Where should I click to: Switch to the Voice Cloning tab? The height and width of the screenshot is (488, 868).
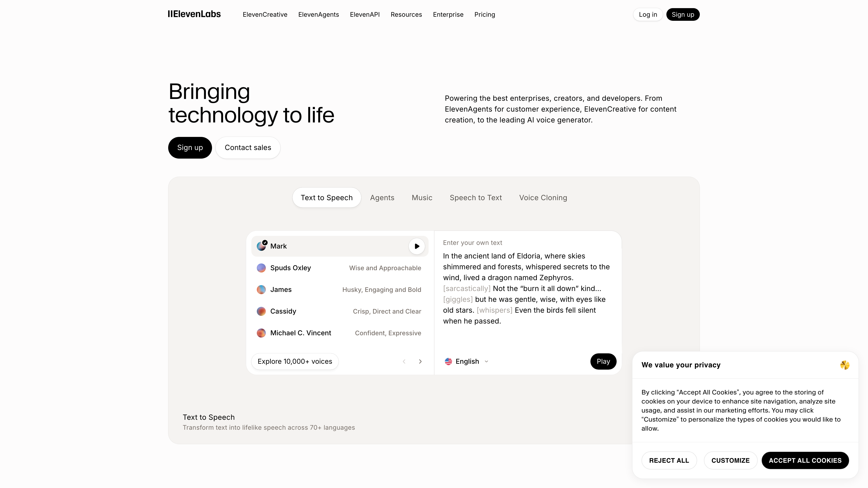[x=543, y=197]
